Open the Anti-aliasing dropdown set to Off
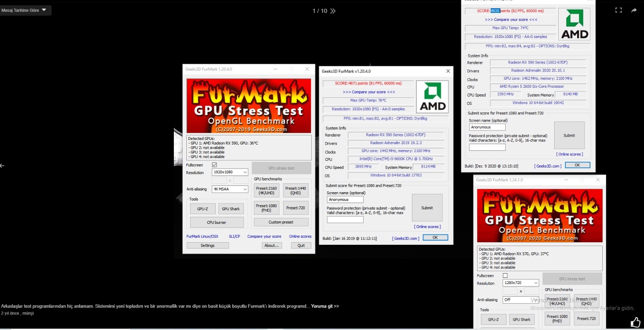 pos(521,300)
